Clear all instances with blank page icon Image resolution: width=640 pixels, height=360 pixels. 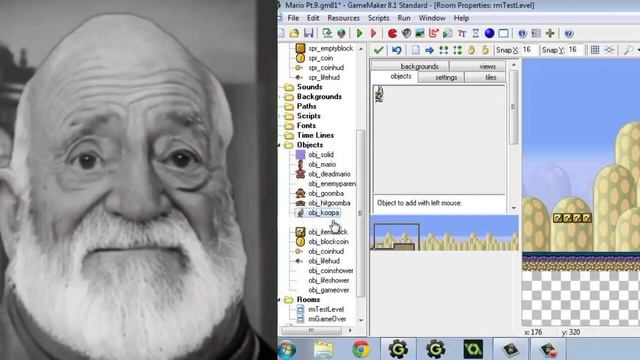tap(416, 50)
